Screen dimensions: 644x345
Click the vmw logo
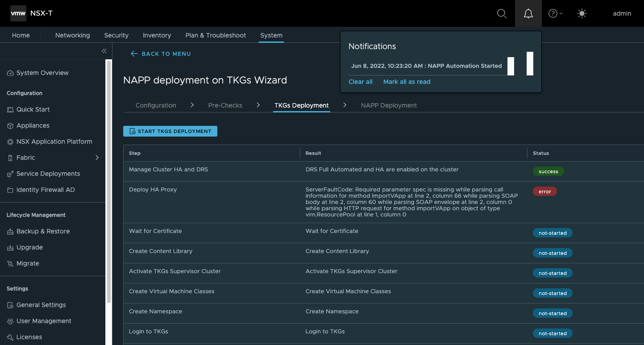tap(18, 13)
